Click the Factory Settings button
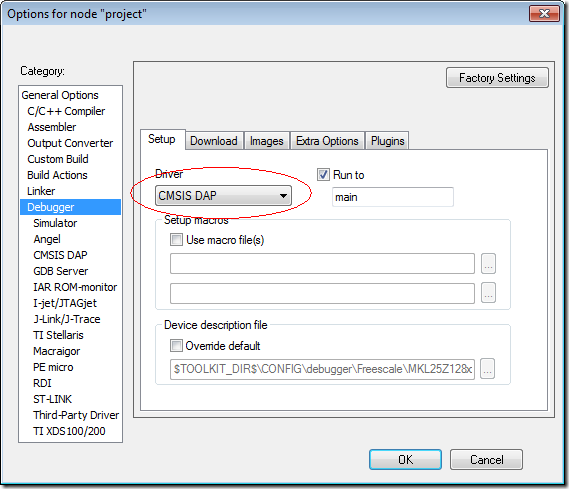Screen dimensions: 569x489 coord(497,78)
